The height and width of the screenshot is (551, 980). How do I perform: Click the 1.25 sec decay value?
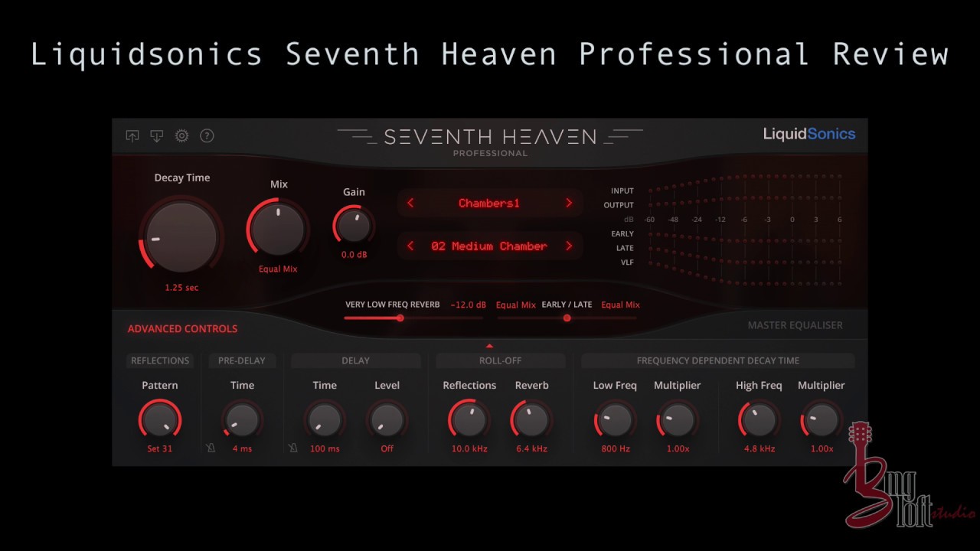click(x=181, y=288)
